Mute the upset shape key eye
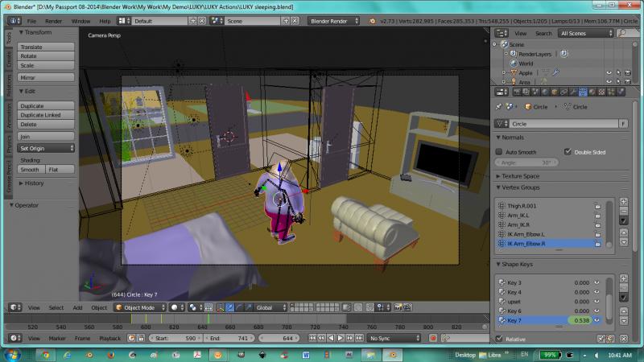This screenshot has height=362, width=644. point(597,301)
